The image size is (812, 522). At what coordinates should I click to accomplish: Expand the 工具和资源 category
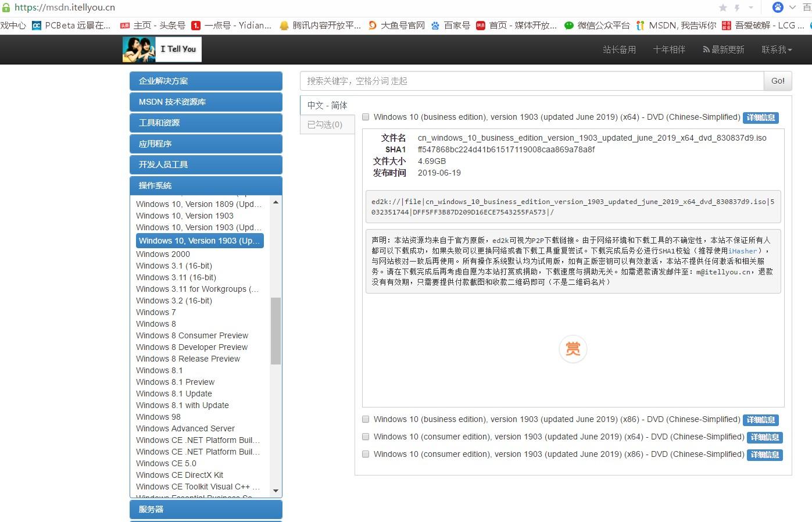(206, 123)
